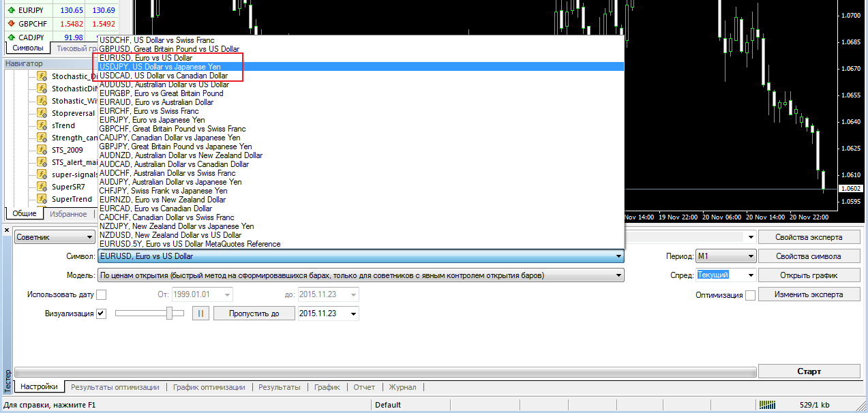The image size is (868, 413).
Task: Click the SuperSR7 indicator icon
Action: [x=42, y=187]
